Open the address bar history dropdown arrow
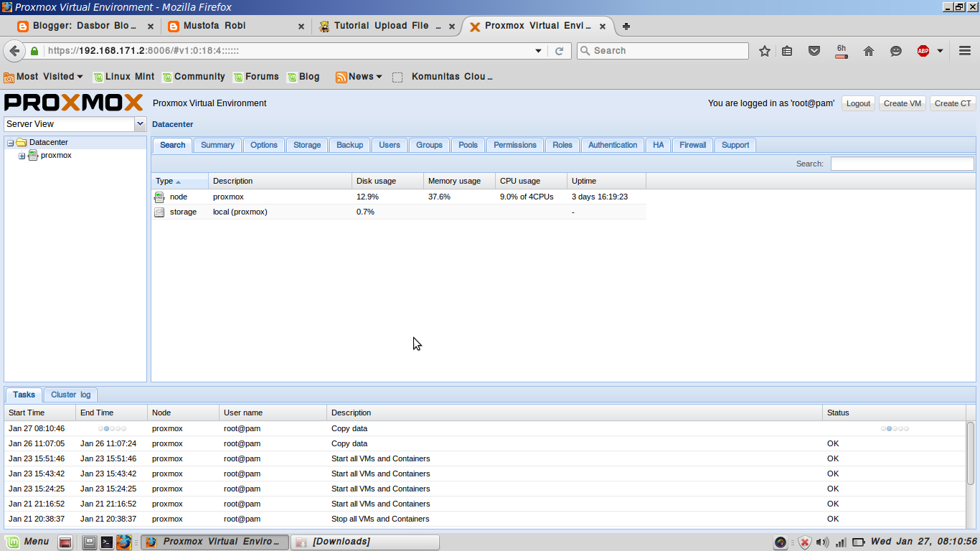 [x=538, y=51]
